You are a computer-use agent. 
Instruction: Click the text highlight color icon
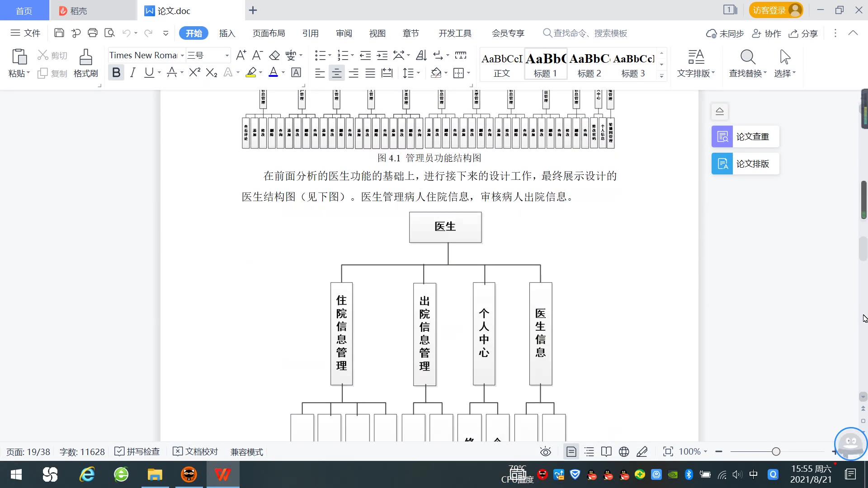tap(251, 73)
